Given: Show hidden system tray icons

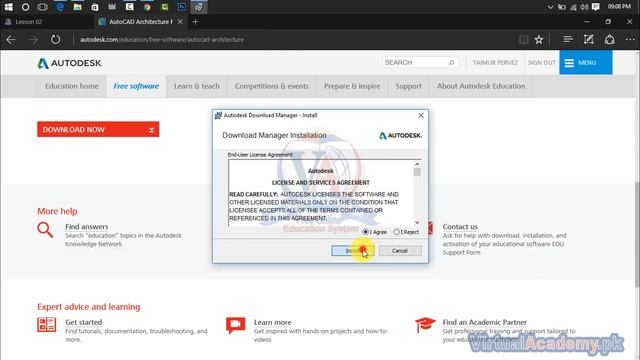Looking at the screenshot, I should (x=550, y=7).
